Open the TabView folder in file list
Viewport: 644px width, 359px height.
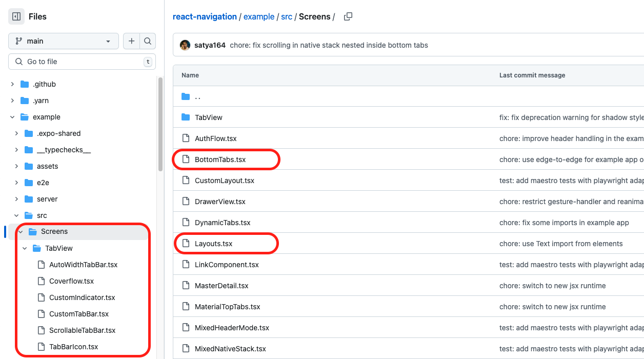209,117
